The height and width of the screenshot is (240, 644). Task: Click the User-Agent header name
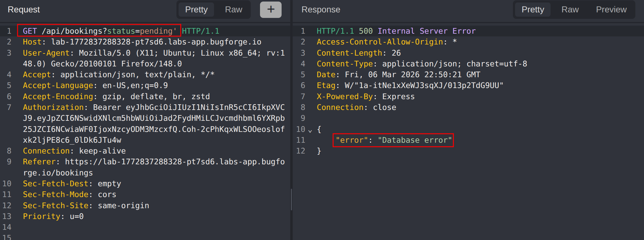46,53
